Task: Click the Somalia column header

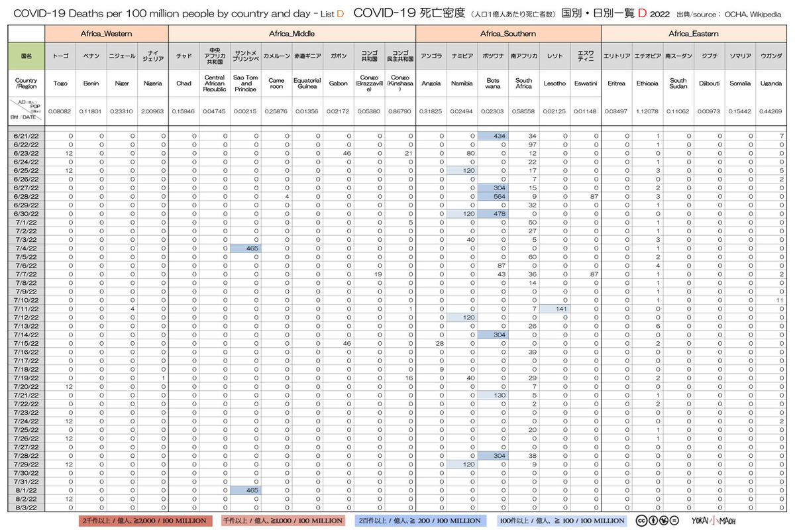Action: (x=740, y=83)
